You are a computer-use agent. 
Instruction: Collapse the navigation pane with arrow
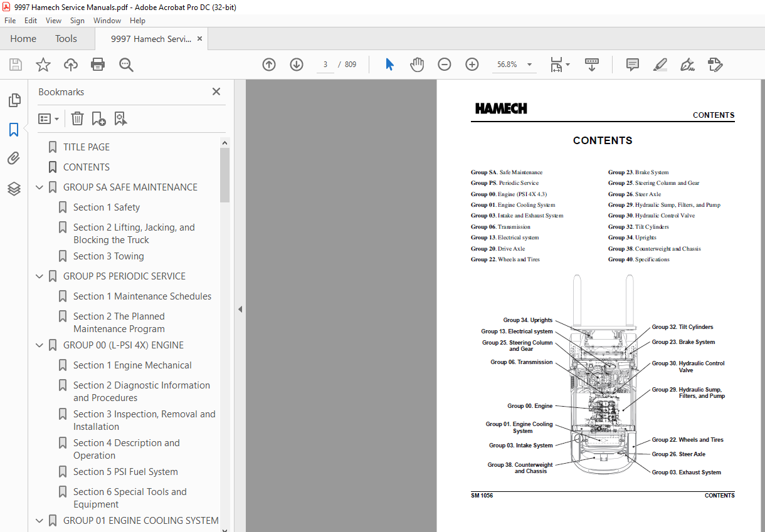[240, 309]
